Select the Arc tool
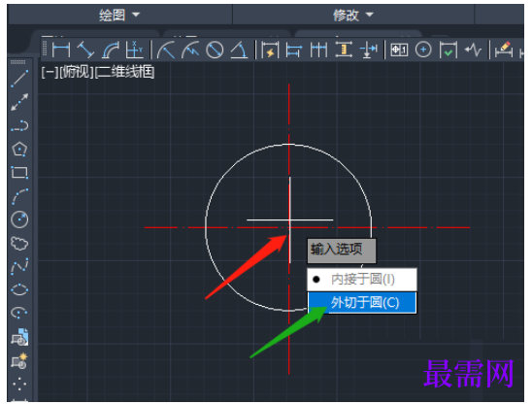This screenshot has height=404, width=532. tap(19, 196)
